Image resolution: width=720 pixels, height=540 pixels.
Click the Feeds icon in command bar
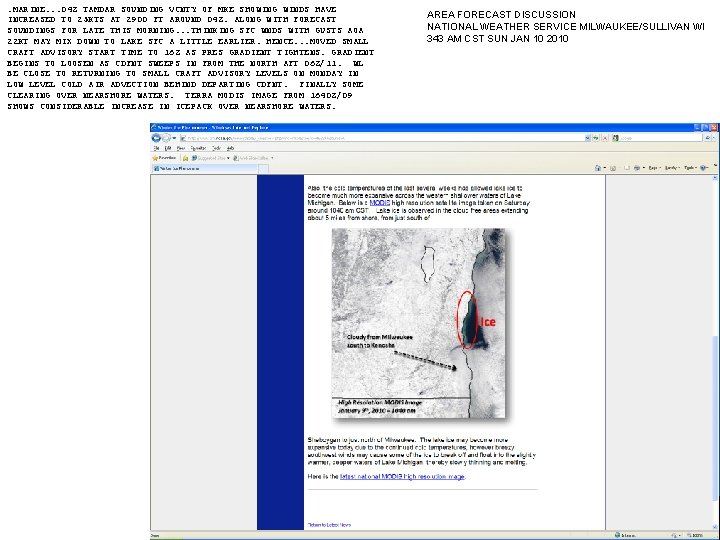613,168
